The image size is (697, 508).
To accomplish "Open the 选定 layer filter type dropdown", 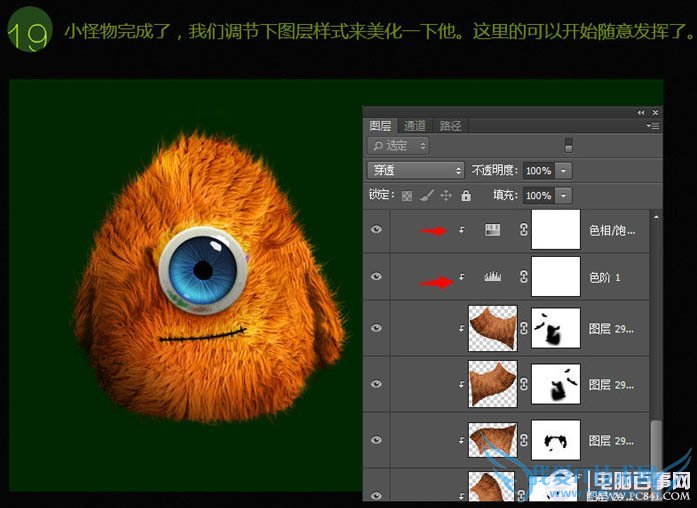I will (x=398, y=145).
